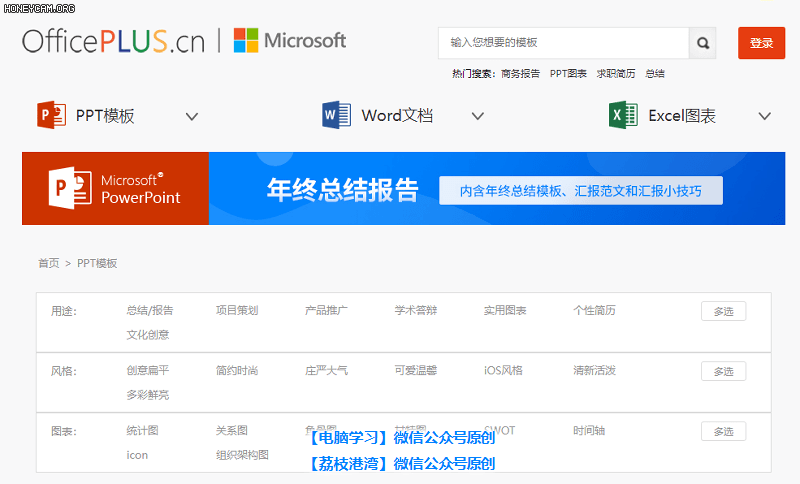Image resolution: width=800 pixels, height=484 pixels.
Task: Click the Microsoft four-color logo
Action: [246, 40]
